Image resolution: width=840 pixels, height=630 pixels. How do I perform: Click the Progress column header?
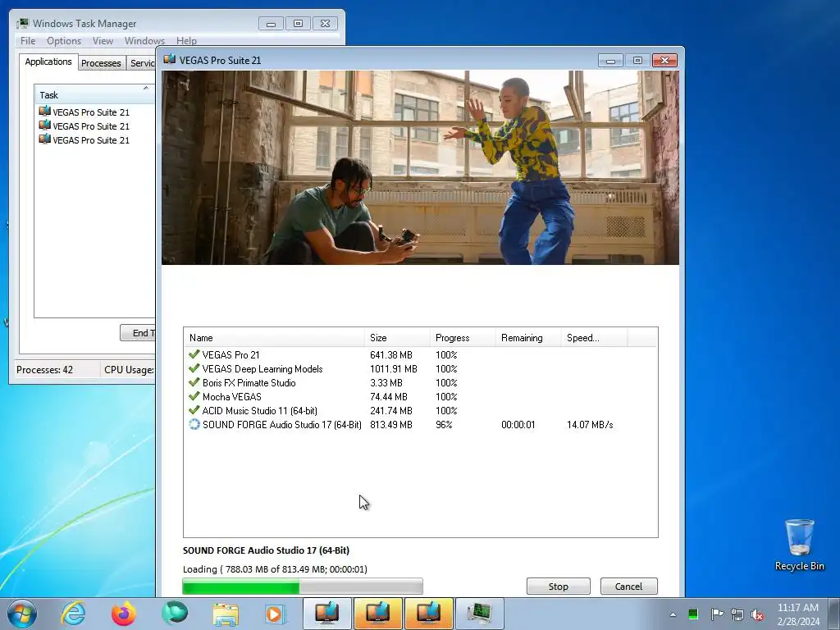tap(463, 337)
